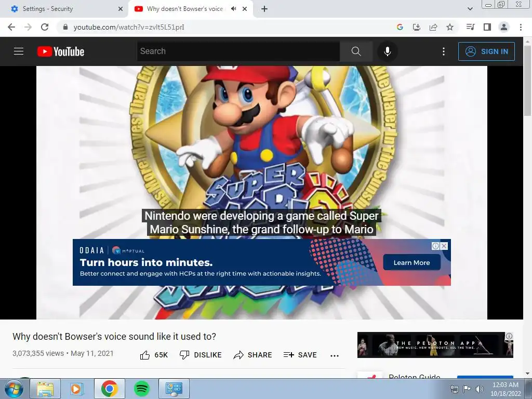Share this page from the address bar
Viewport: 532px width, 399px height.
point(433,27)
